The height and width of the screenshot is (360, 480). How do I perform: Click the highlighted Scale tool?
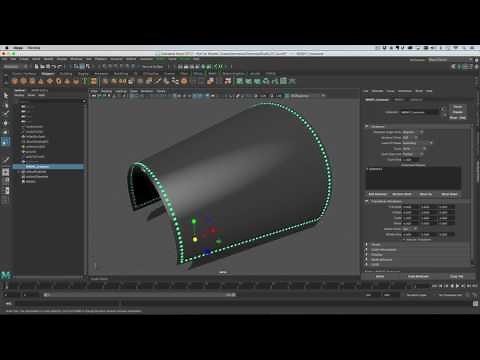click(6, 142)
